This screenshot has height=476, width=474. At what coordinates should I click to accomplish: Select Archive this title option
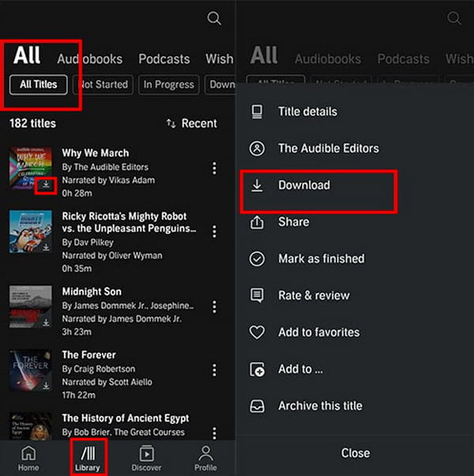320,406
